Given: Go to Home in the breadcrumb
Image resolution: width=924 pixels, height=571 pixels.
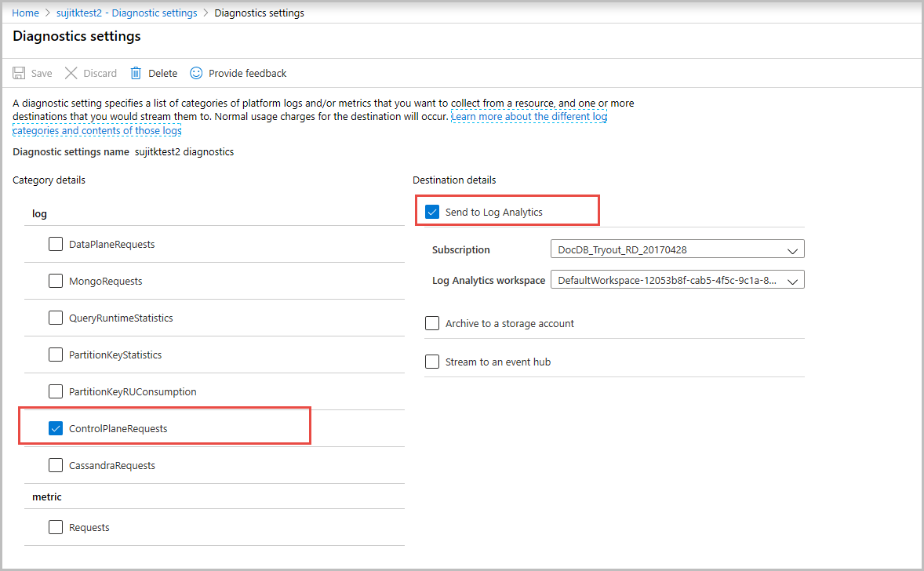Looking at the screenshot, I should click(x=26, y=13).
